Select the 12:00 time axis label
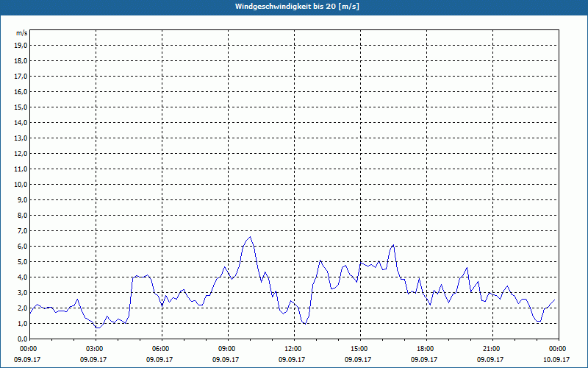 [x=293, y=349]
